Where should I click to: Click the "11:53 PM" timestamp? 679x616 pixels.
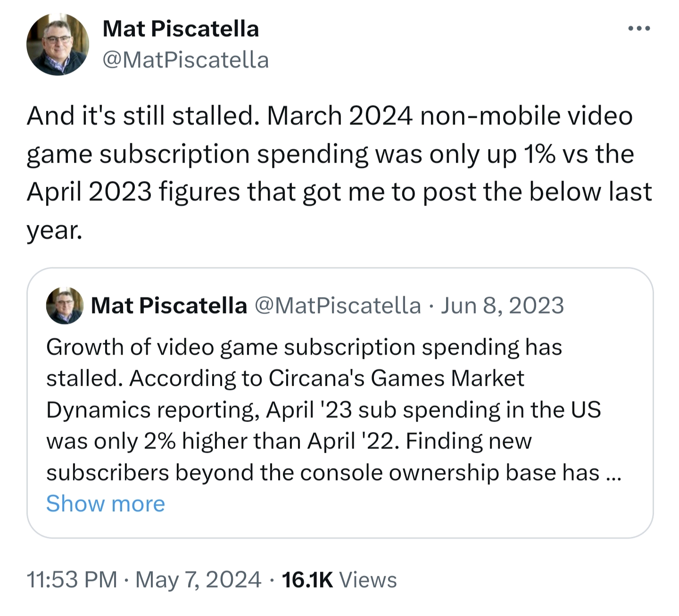click(72, 580)
